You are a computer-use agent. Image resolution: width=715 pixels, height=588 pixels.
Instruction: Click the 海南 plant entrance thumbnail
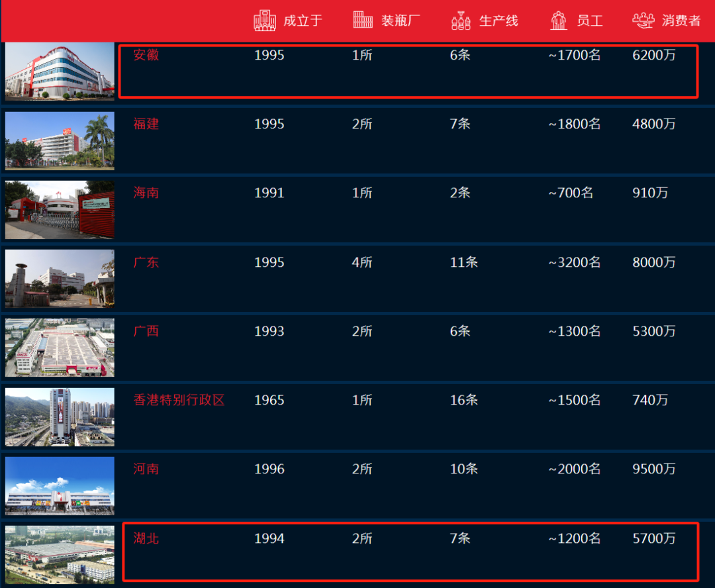click(60, 209)
